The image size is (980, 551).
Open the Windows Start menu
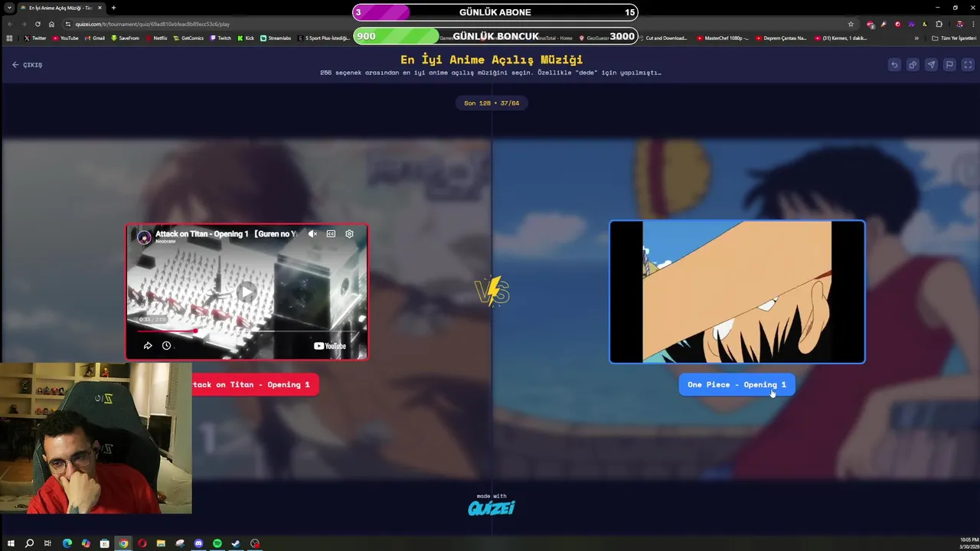pyautogui.click(x=11, y=543)
